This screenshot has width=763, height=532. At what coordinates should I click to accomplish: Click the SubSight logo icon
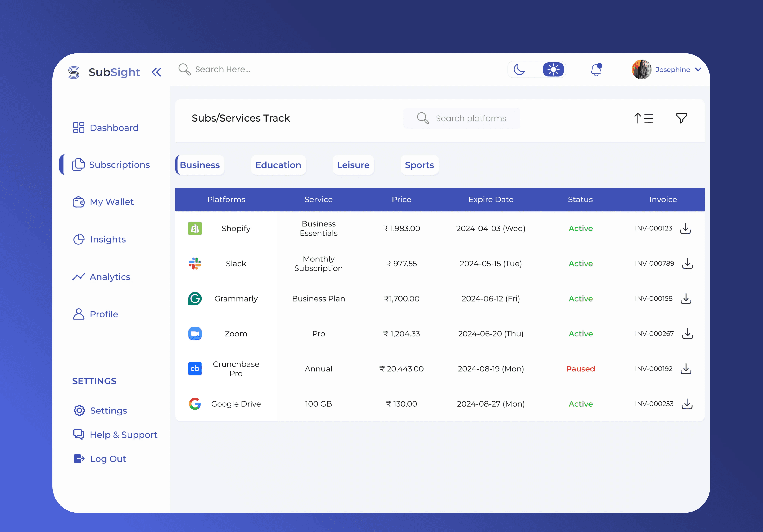click(x=74, y=72)
